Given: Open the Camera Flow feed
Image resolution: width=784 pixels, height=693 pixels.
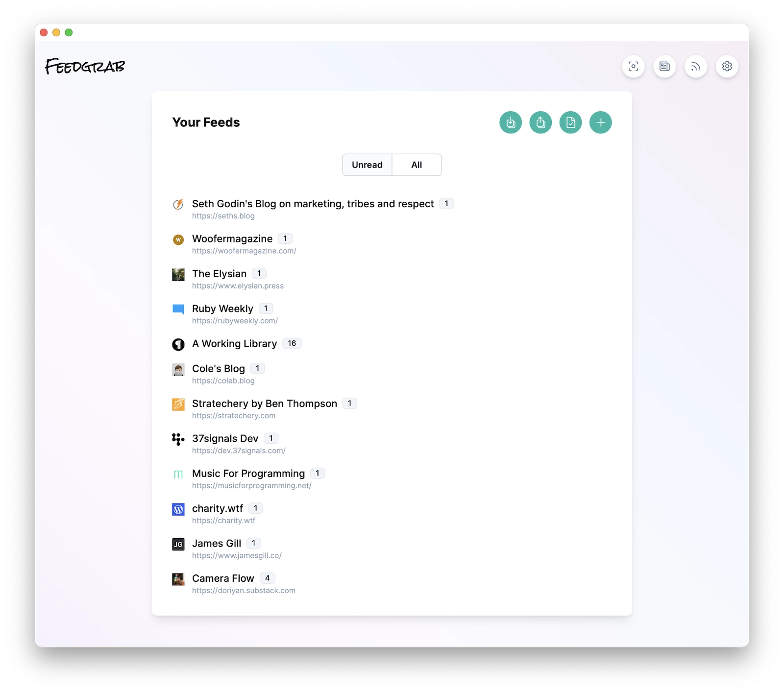Looking at the screenshot, I should (x=223, y=578).
